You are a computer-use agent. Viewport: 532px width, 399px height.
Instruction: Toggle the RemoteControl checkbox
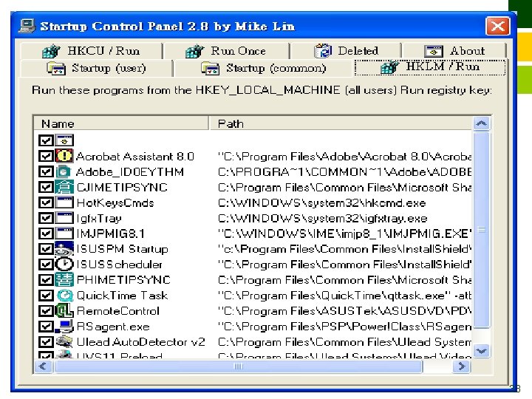(x=46, y=310)
